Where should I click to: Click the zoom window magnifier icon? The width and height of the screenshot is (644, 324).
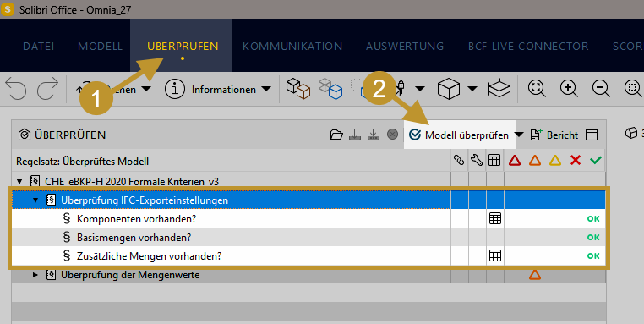click(633, 89)
